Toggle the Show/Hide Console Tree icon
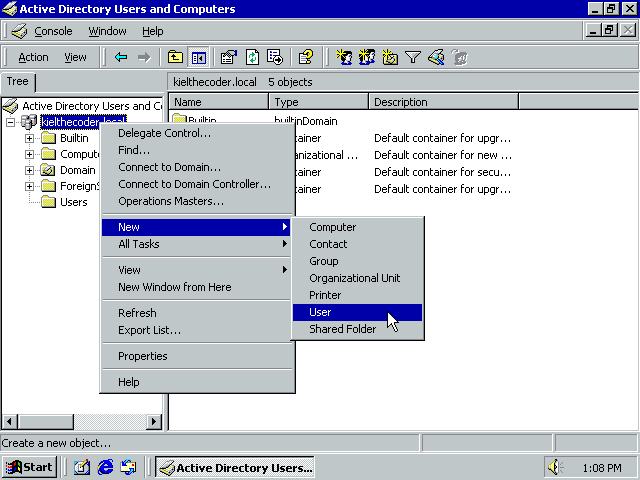This screenshot has width=640, height=480. tap(198, 57)
